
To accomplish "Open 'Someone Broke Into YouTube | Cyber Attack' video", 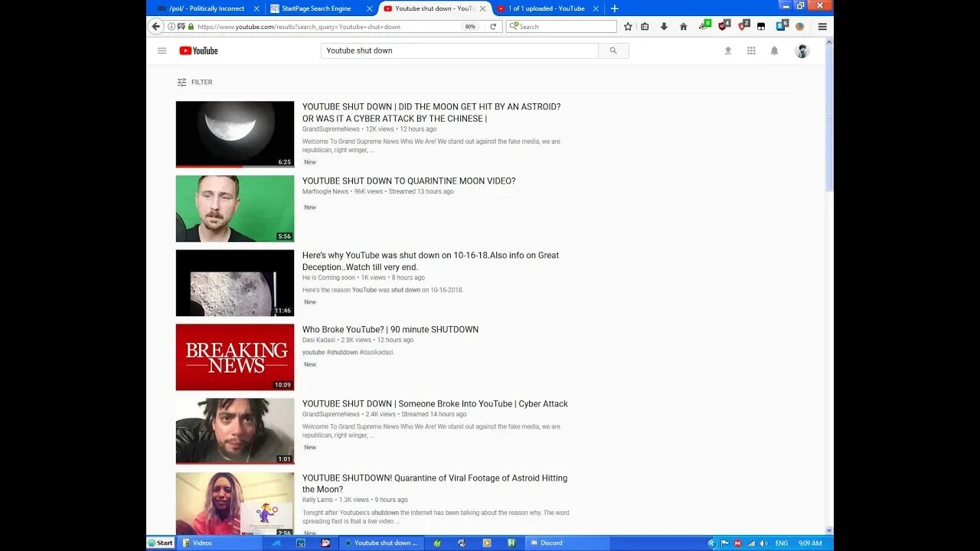I will click(435, 404).
